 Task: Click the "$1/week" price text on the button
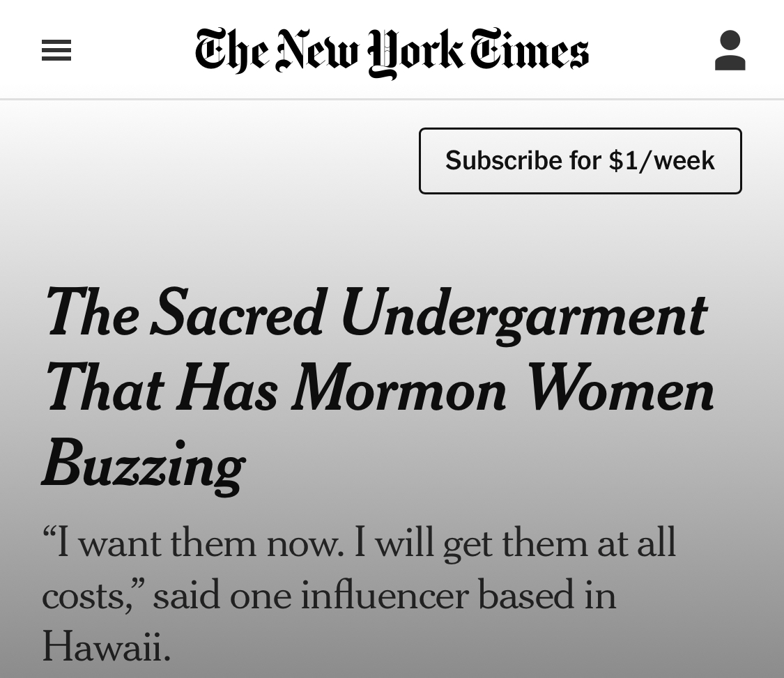click(x=661, y=160)
